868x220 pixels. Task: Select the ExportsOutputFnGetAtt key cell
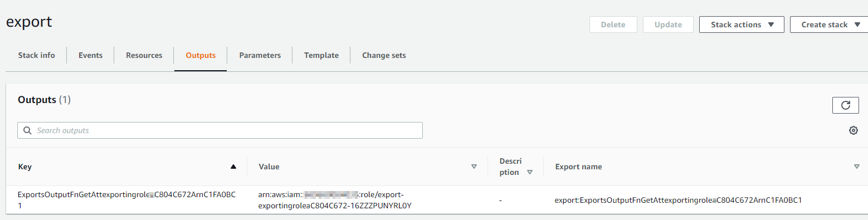126,200
